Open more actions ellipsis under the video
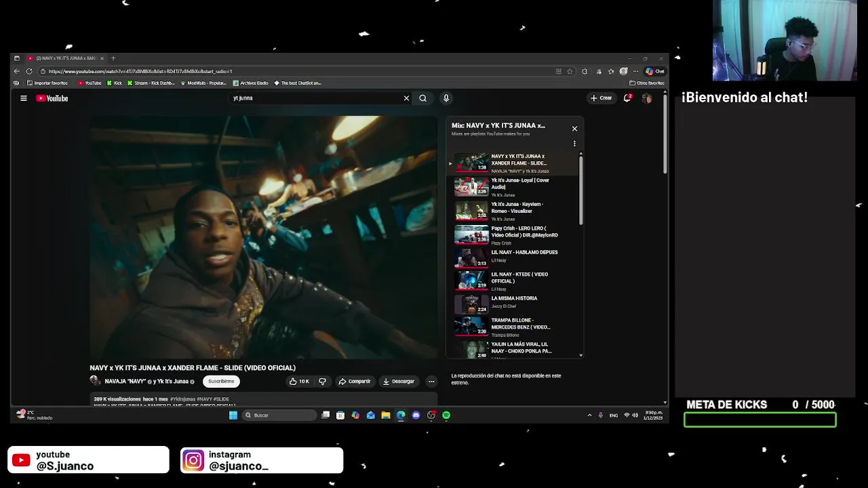This screenshot has width=868, height=488. [431, 382]
